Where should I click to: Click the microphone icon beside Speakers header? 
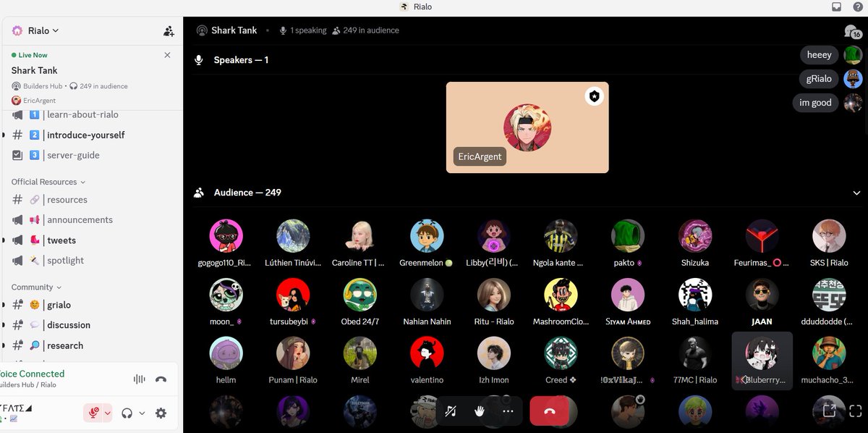pyautogui.click(x=199, y=60)
